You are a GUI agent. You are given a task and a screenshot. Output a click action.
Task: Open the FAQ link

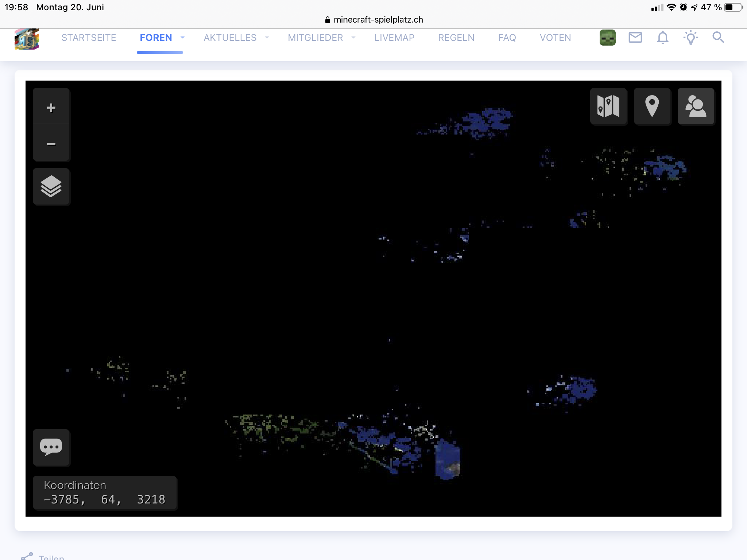click(507, 38)
